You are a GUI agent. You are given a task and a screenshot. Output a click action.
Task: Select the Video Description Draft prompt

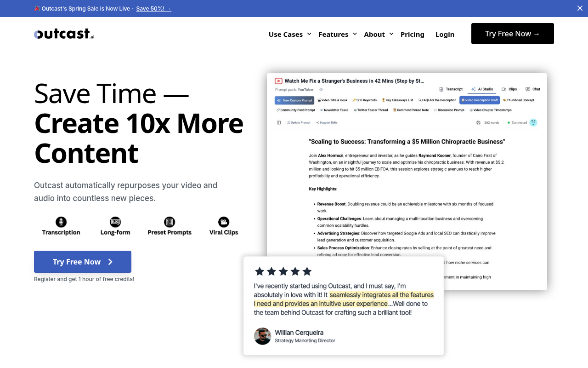481,100
